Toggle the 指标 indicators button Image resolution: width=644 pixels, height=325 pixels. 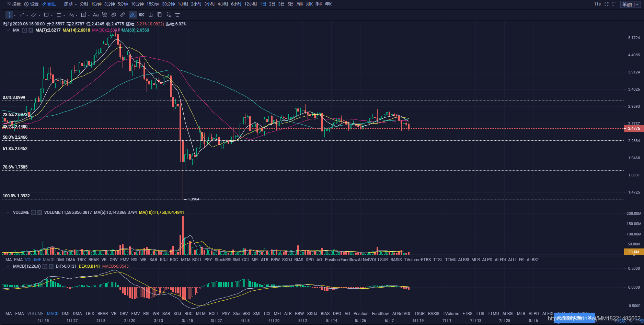pyautogui.click(x=14, y=4)
